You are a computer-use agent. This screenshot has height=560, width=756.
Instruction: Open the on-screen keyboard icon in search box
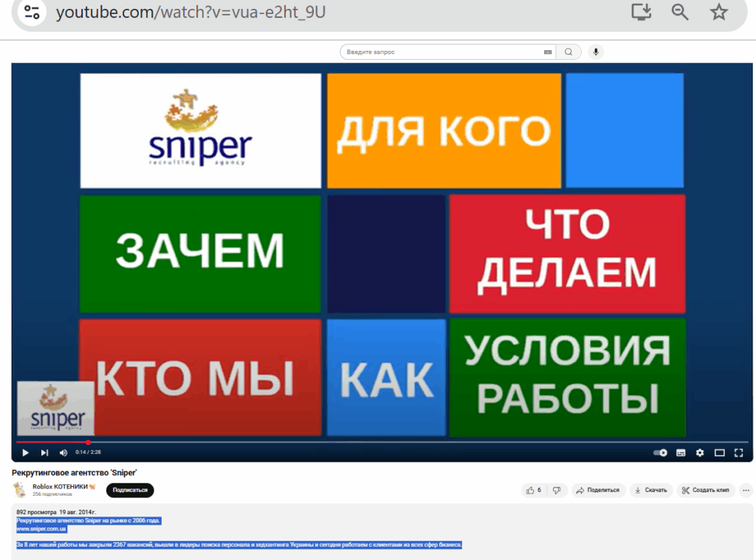(x=548, y=52)
